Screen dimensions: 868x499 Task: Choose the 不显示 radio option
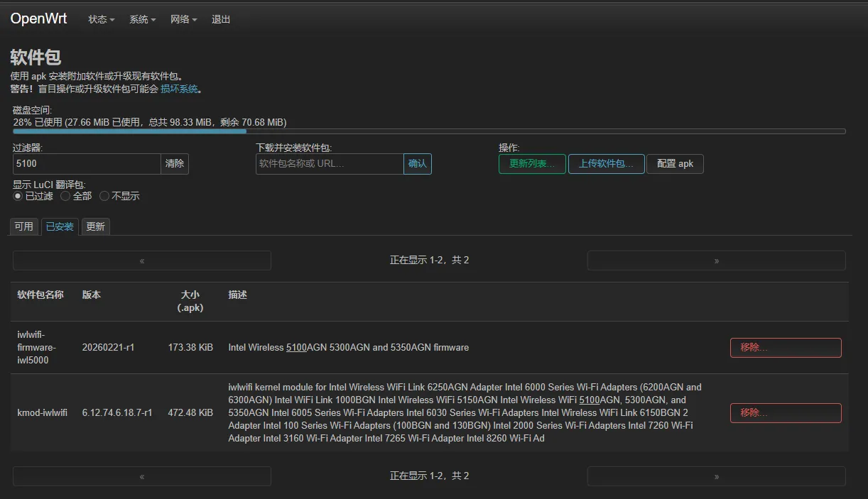point(104,196)
